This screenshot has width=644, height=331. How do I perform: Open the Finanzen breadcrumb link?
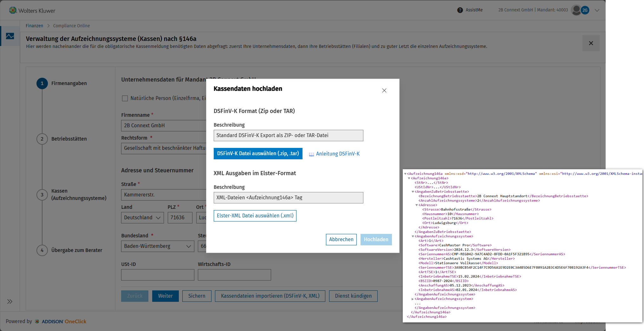tap(34, 26)
